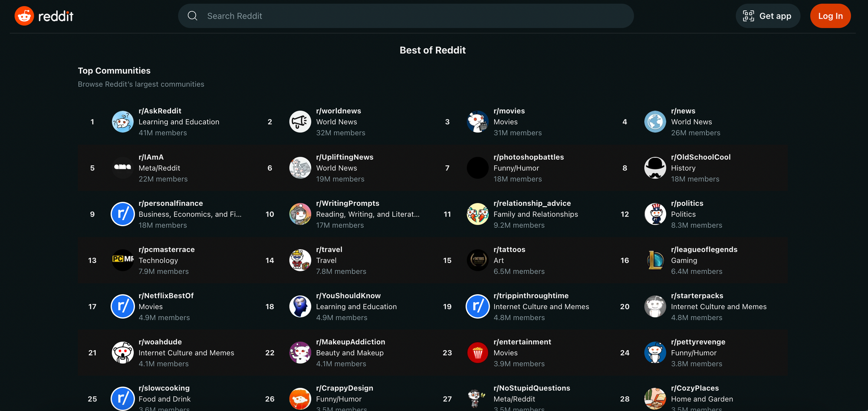The width and height of the screenshot is (868, 411).
Task: Open the r/tattoos community link
Action: pos(510,250)
